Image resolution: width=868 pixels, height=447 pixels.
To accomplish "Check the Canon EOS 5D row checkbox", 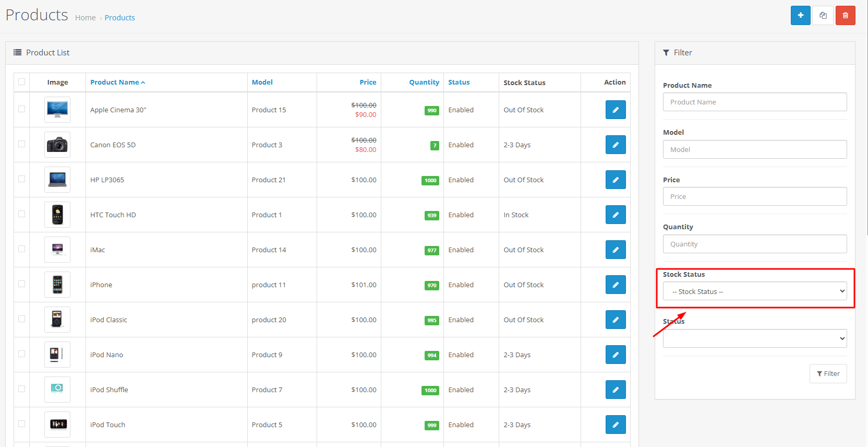I will click(x=21, y=144).
